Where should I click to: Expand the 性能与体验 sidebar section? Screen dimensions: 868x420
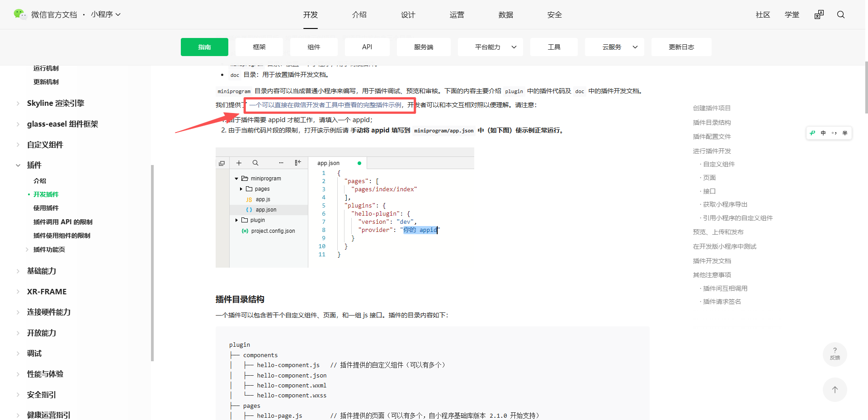tap(18, 374)
